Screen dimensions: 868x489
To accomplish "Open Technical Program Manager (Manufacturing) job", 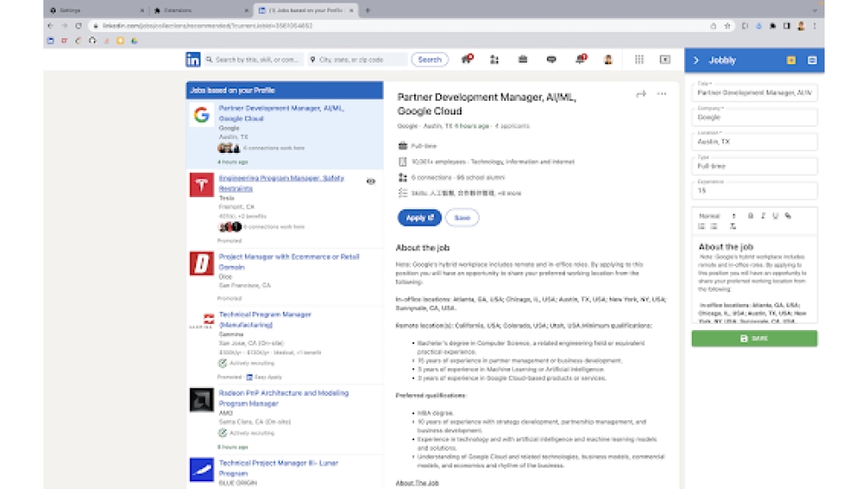I will (x=265, y=319).
